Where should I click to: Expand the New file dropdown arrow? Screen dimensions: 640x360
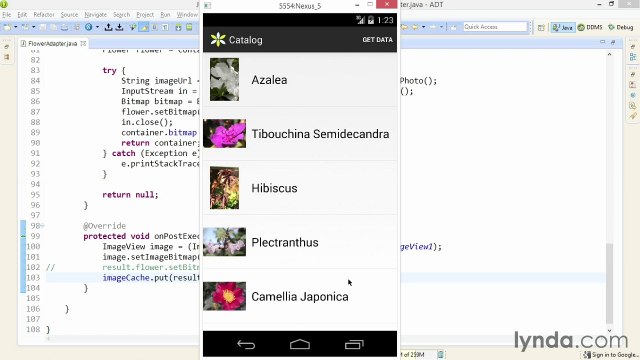(16, 27)
